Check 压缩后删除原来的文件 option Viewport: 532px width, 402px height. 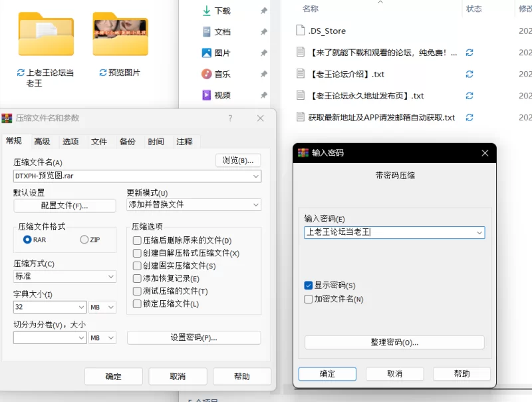tap(137, 240)
